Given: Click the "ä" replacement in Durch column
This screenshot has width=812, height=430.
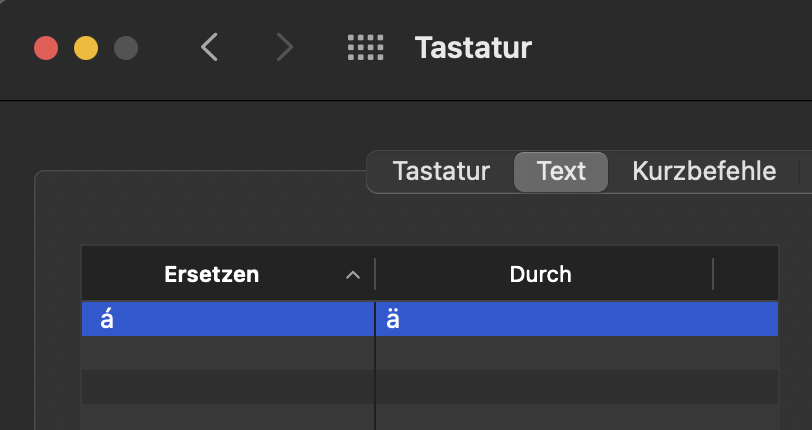Looking at the screenshot, I should click(393, 320).
